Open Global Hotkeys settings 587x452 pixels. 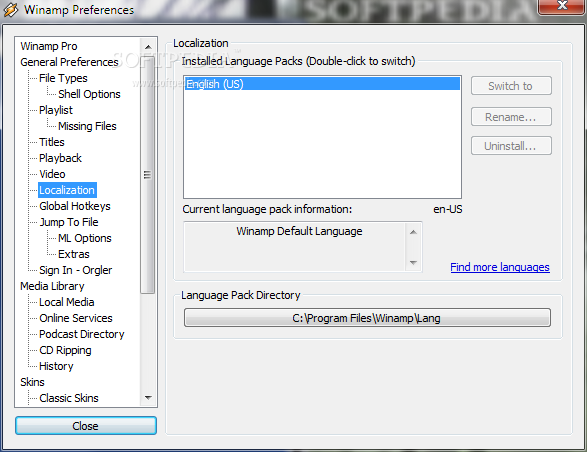tap(75, 206)
